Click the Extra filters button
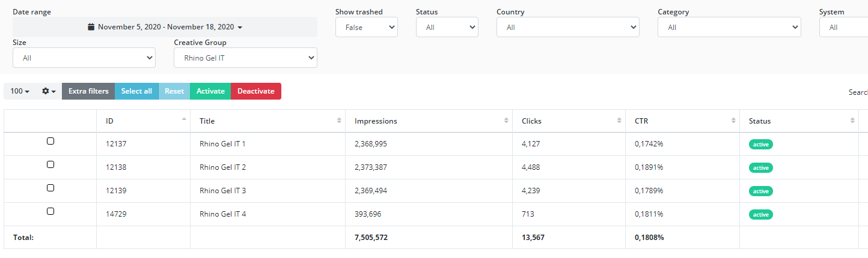This screenshot has width=868, height=258. point(88,91)
